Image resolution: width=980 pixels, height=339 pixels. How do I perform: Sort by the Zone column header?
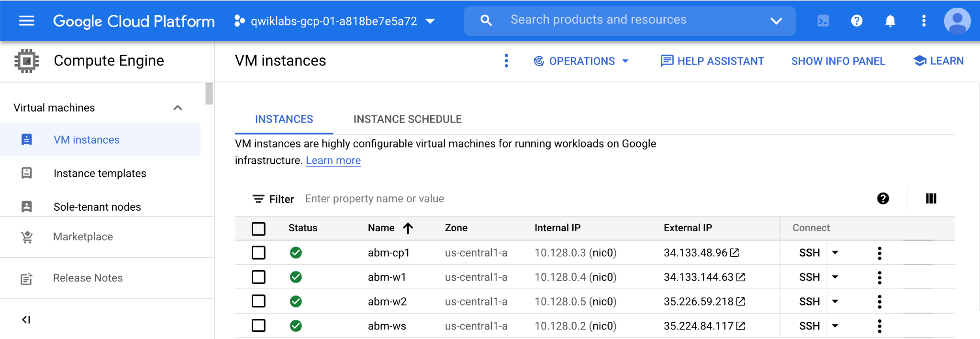(456, 228)
